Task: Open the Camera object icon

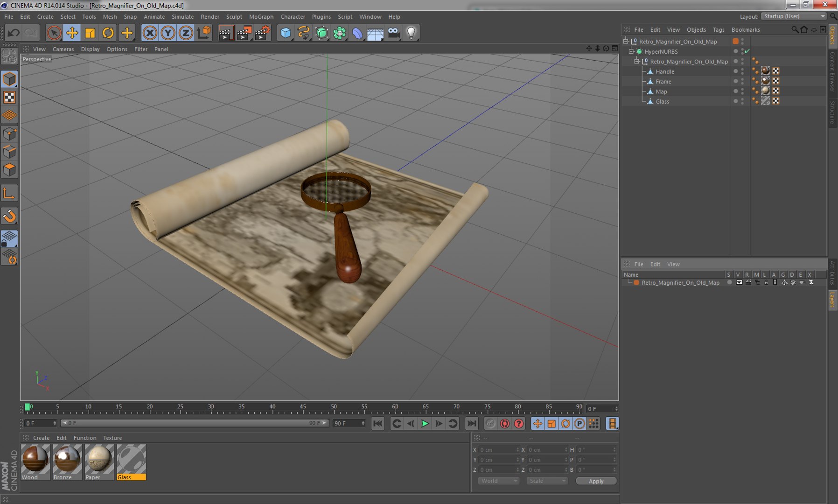Action: (393, 33)
